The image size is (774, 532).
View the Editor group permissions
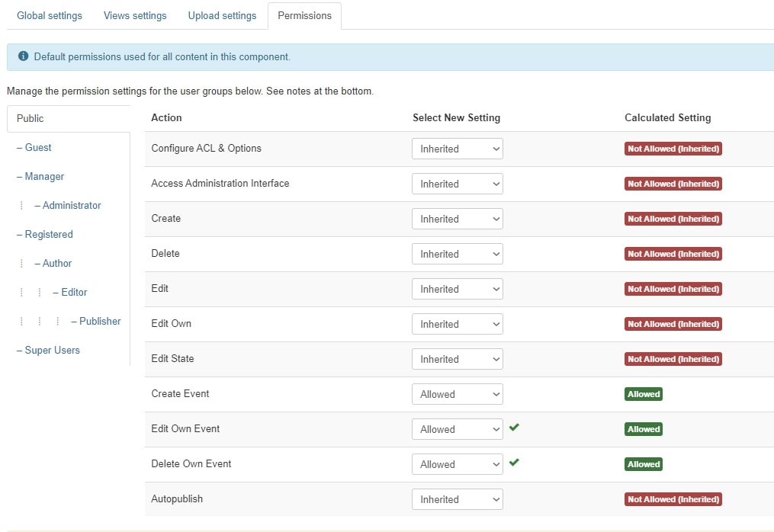(x=70, y=292)
